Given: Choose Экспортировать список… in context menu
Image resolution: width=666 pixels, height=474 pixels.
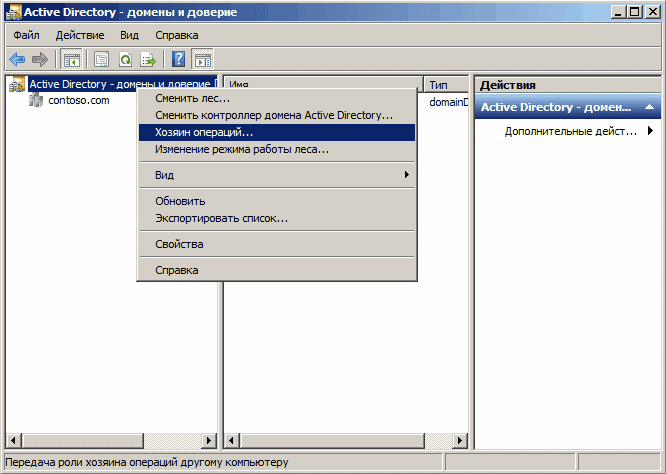Looking at the screenshot, I should [x=277, y=218].
